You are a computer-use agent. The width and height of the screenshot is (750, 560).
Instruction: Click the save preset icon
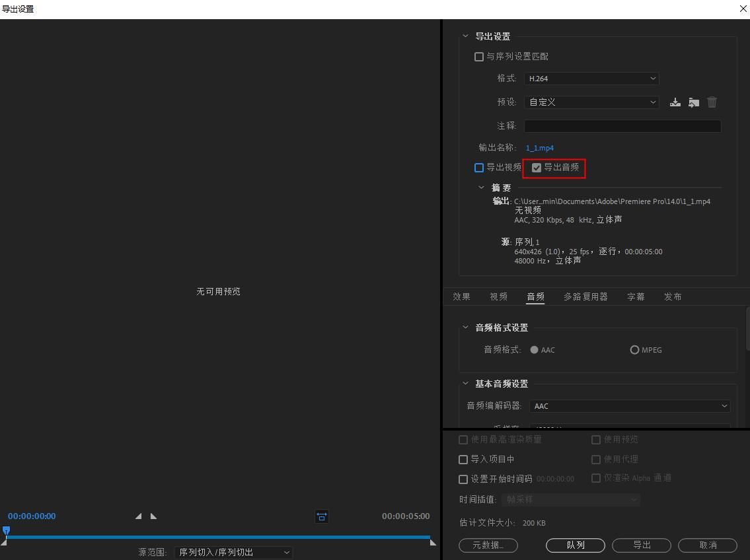coord(675,102)
